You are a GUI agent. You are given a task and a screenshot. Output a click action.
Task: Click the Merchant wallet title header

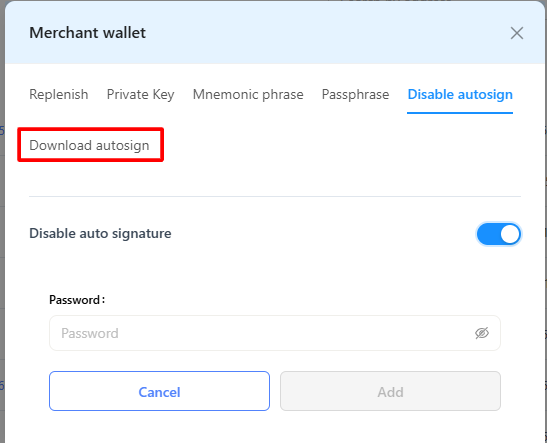pyautogui.click(x=88, y=33)
